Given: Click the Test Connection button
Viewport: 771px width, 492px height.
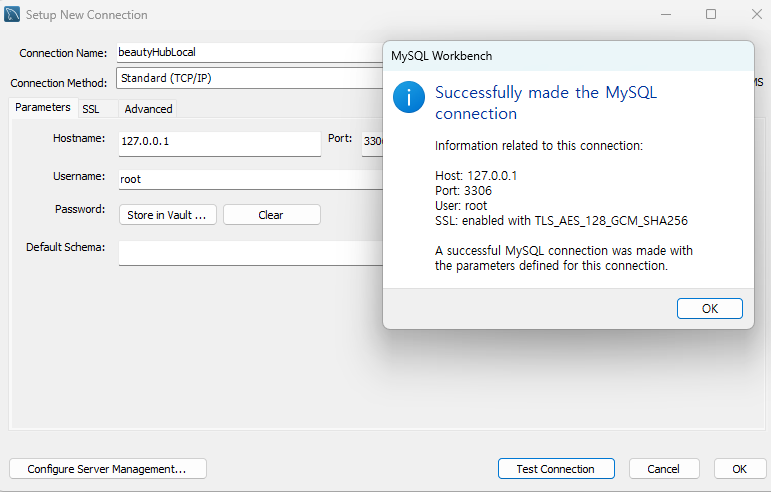Looking at the screenshot, I should [556, 469].
